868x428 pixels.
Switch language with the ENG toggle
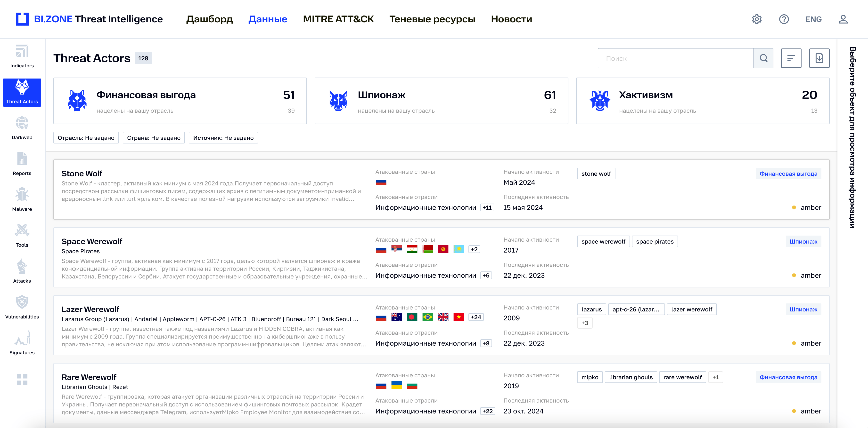[813, 19]
